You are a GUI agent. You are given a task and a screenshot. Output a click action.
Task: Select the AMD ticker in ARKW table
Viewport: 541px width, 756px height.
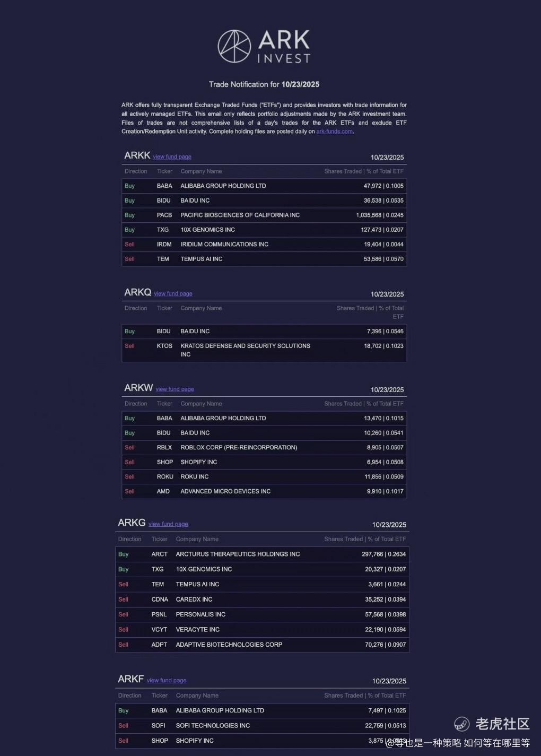[163, 492]
